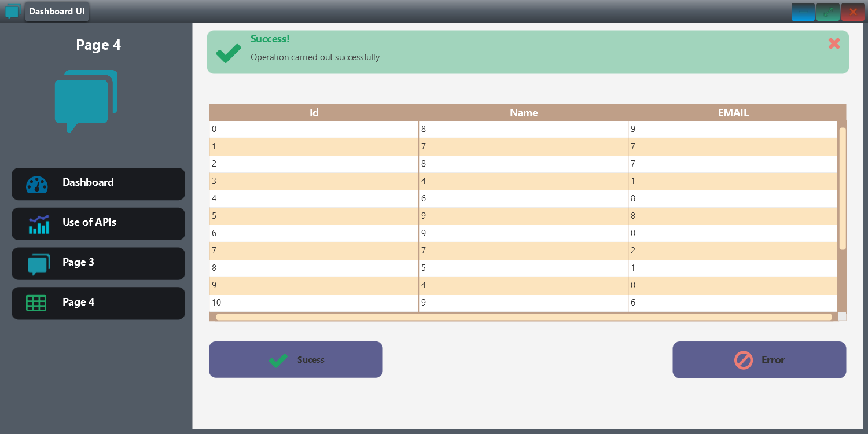
Task: Click the Success! heading in the banner
Action: coord(270,39)
